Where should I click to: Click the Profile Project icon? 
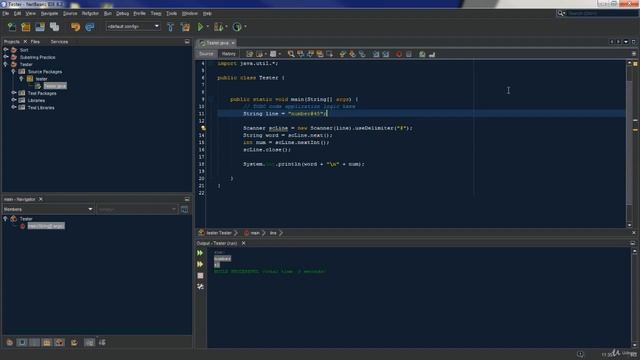237,27
